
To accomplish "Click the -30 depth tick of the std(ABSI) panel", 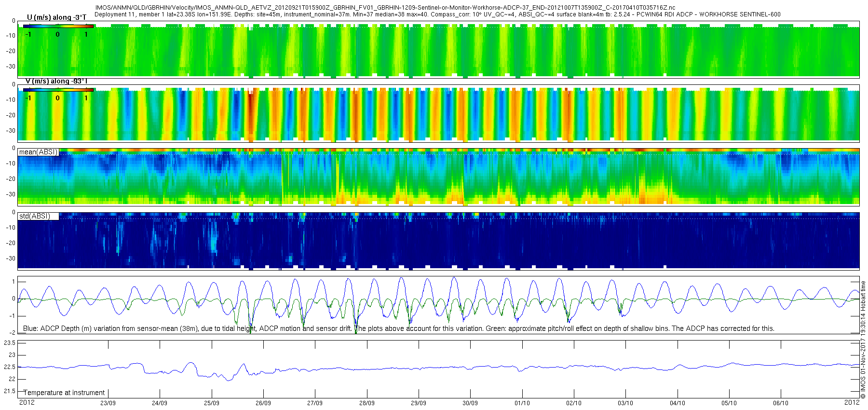I will coord(10,259).
